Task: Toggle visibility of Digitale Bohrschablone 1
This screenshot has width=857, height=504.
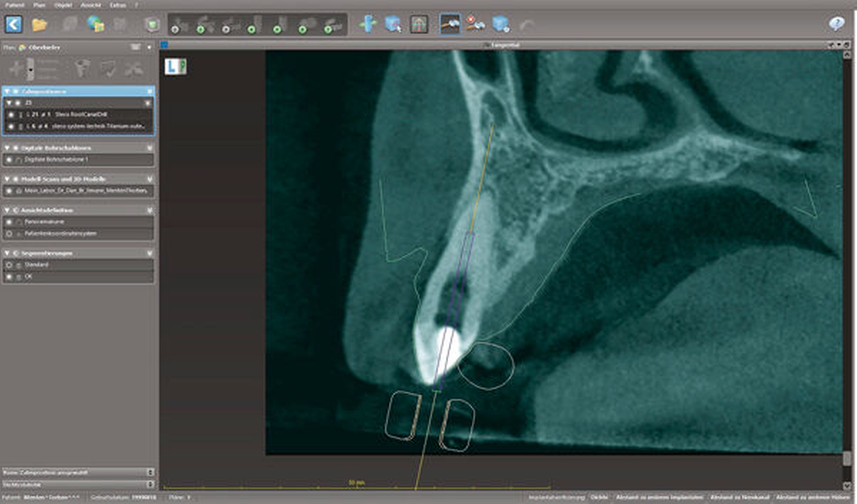Action: pos(9,160)
